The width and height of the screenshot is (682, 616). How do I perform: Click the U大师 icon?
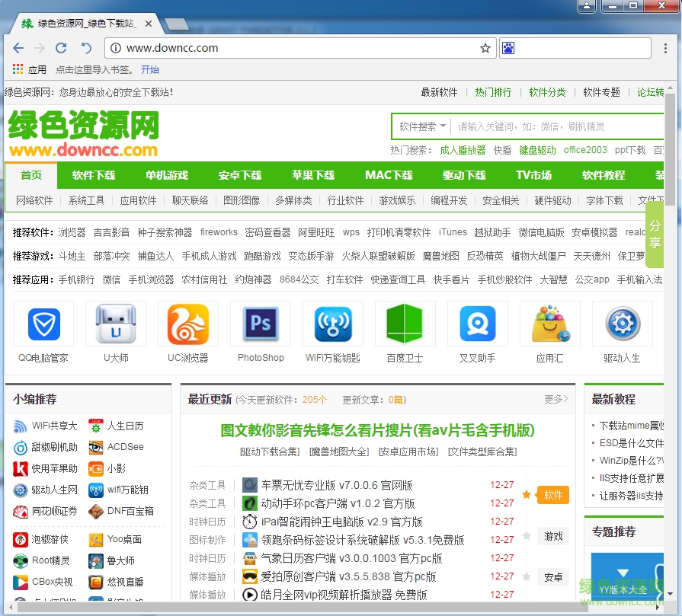click(x=116, y=324)
